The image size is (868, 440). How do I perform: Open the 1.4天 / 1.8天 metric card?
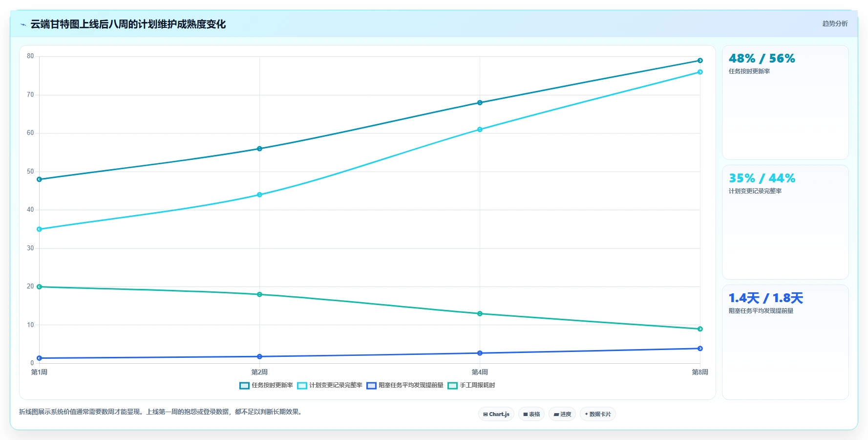pos(785,342)
